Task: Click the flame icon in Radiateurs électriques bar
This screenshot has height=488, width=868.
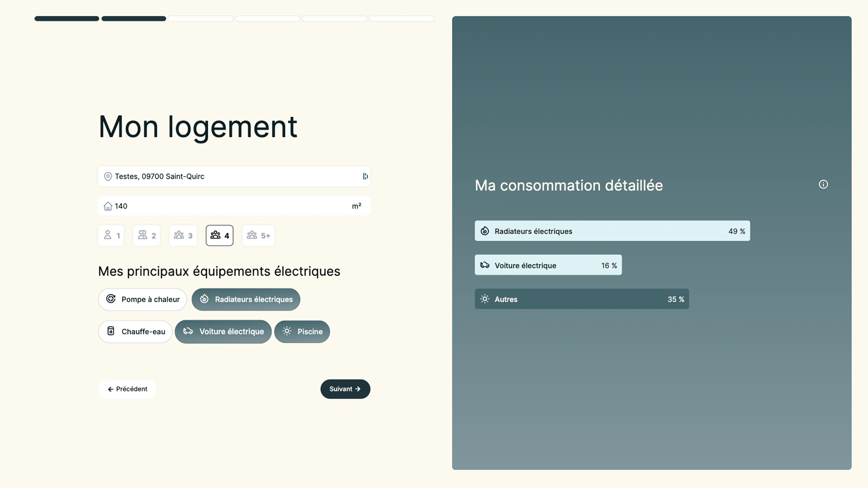Action: 484,231
